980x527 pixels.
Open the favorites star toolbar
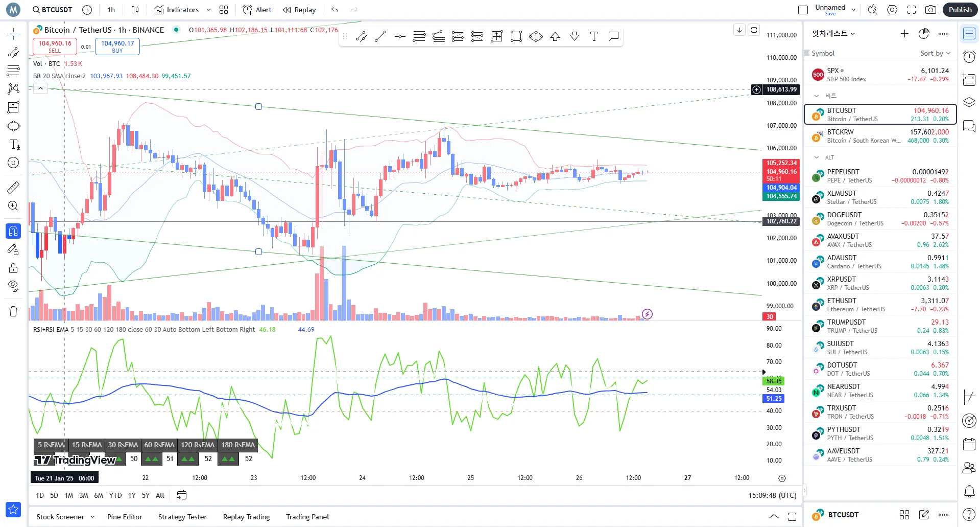coord(13,509)
